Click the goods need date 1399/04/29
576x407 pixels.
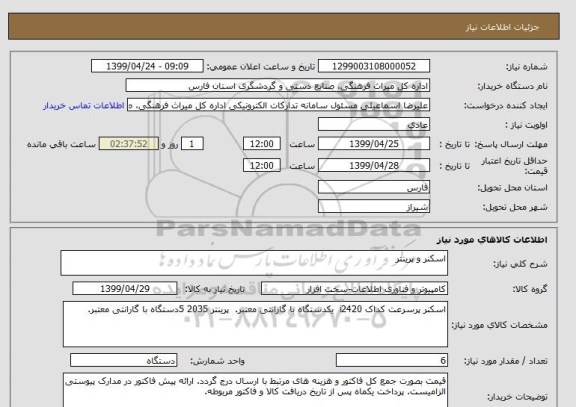pos(125,289)
